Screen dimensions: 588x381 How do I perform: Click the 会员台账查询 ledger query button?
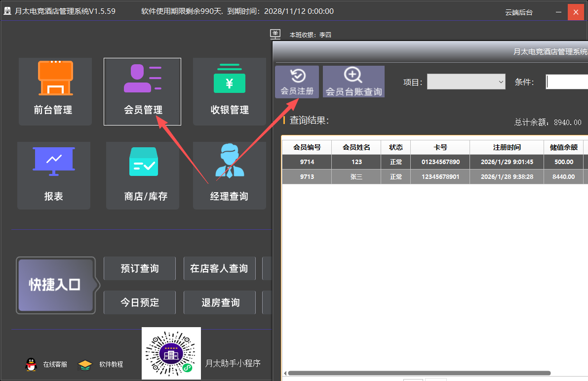(353, 82)
